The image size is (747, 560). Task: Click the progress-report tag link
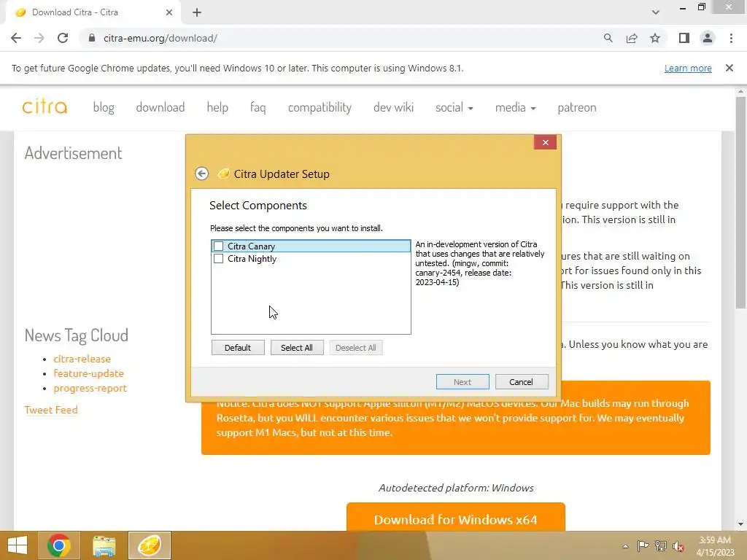tap(90, 388)
